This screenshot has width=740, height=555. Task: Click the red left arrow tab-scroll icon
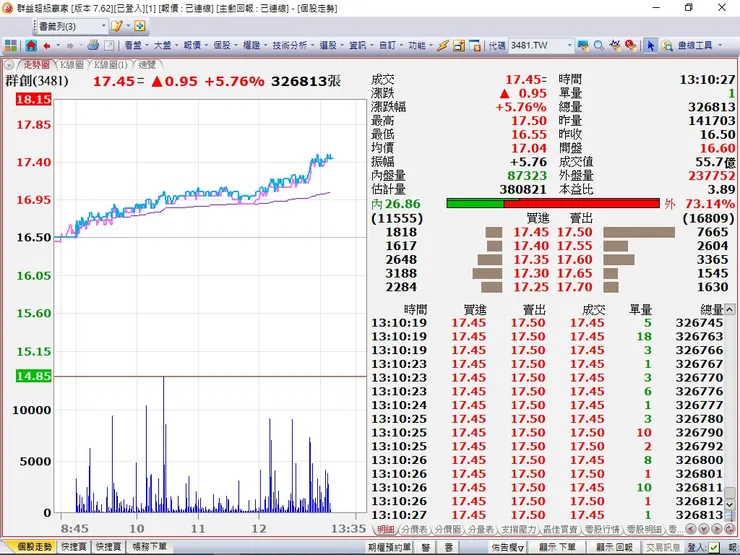tap(690, 529)
